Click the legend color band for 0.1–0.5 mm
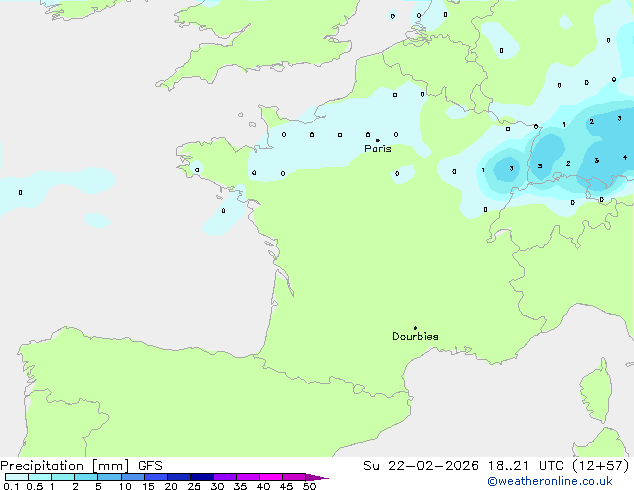Screen dimensions: 634x490 pos(17,477)
